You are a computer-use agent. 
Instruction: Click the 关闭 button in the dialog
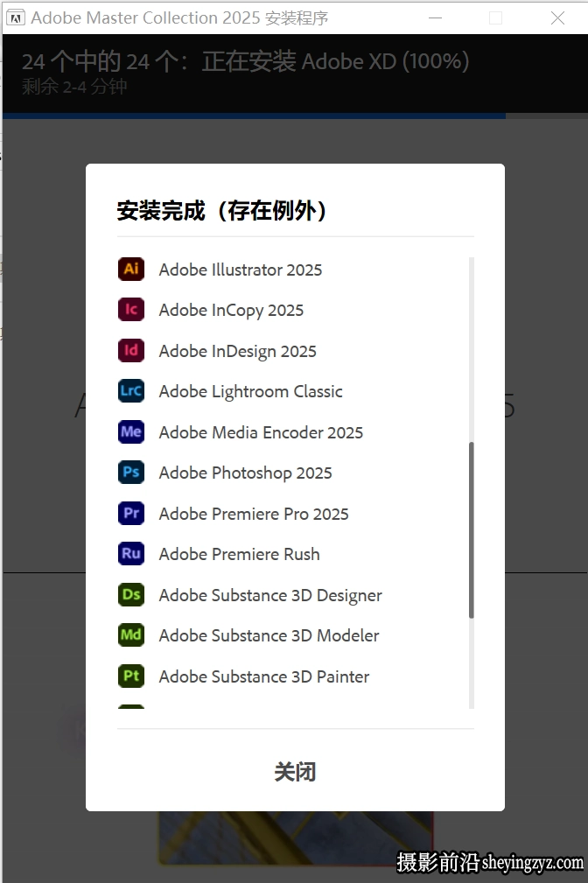coord(295,772)
